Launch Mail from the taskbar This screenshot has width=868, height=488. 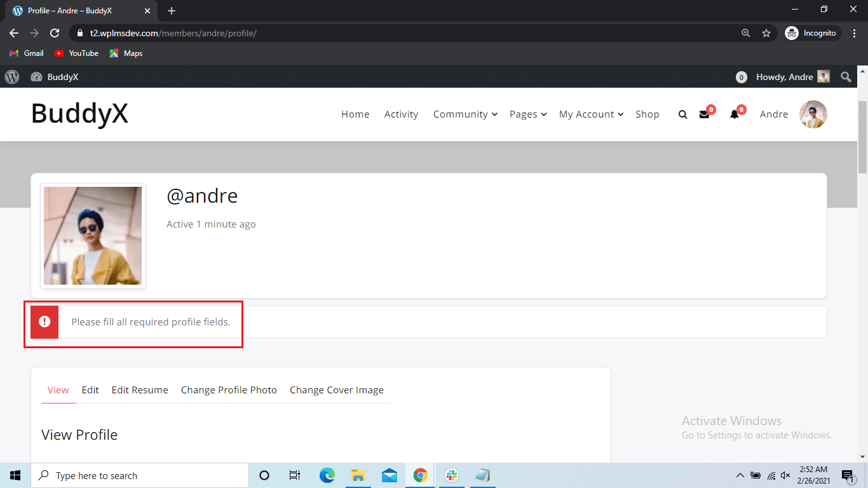tap(389, 475)
